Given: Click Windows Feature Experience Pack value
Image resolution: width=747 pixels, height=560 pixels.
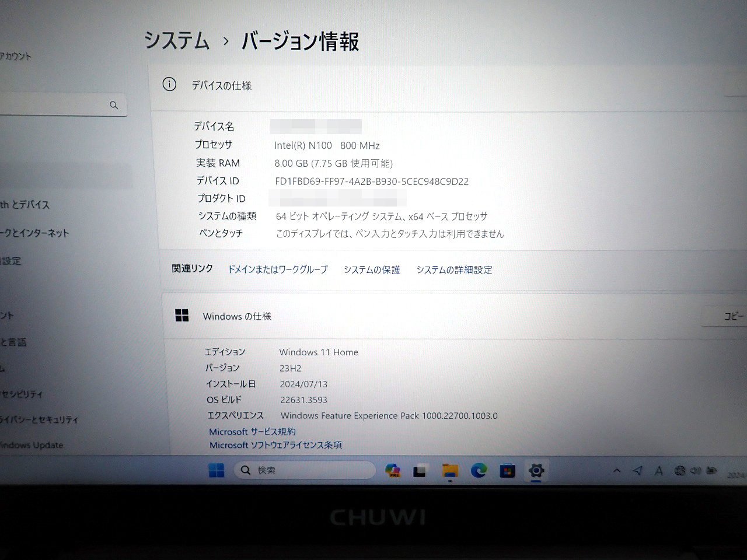Looking at the screenshot, I should click(x=389, y=415).
